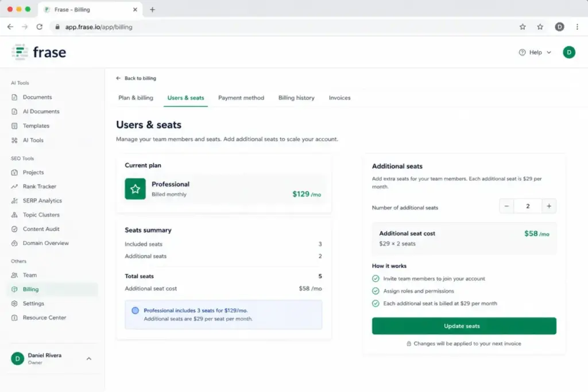Image resolution: width=588 pixels, height=392 pixels.
Task: Click the site lock icon in address bar
Action: (x=57, y=26)
